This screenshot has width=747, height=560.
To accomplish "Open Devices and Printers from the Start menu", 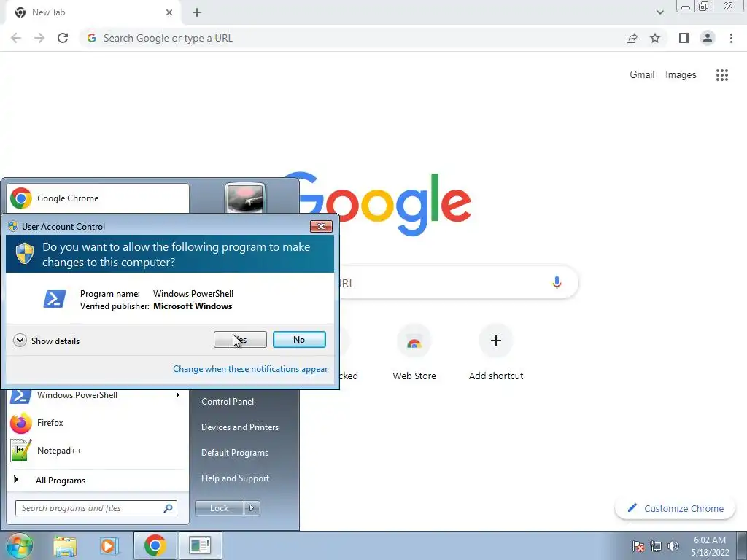I will coord(239,427).
